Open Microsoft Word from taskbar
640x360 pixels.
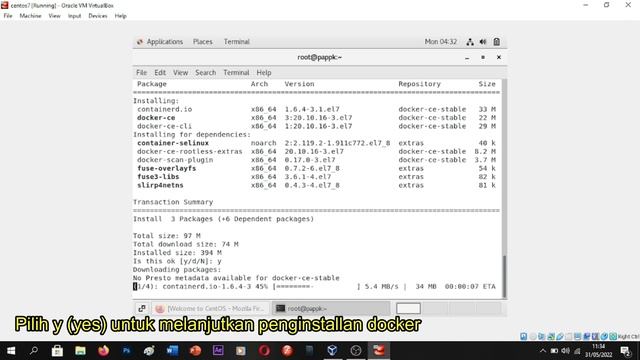coord(172,351)
